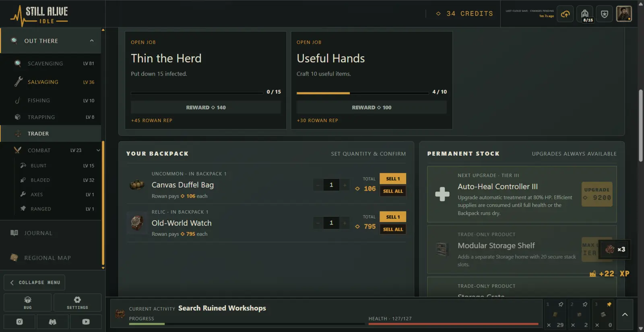The image size is (644, 332).
Task: Collapse the Out There menu section
Action: [x=92, y=41]
